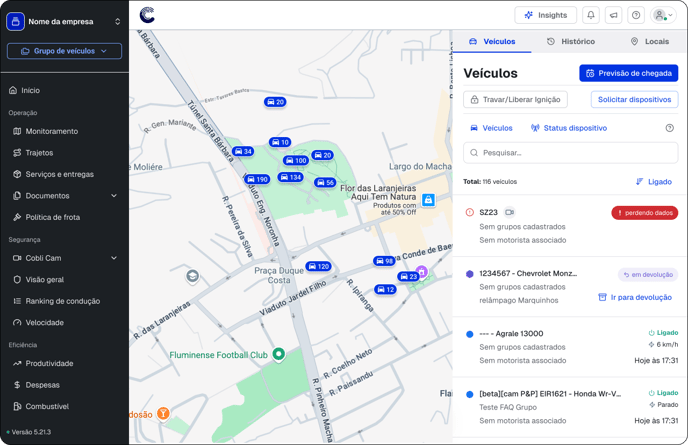The image size is (688, 445).
Task: Click the map cluster marker 10
Action: (280, 142)
